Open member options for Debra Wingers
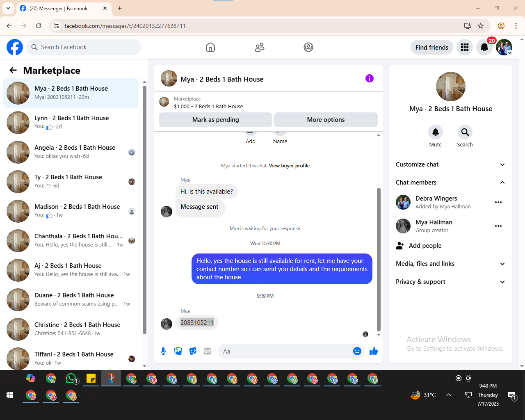The width and height of the screenshot is (525, 420). [498, 202]
